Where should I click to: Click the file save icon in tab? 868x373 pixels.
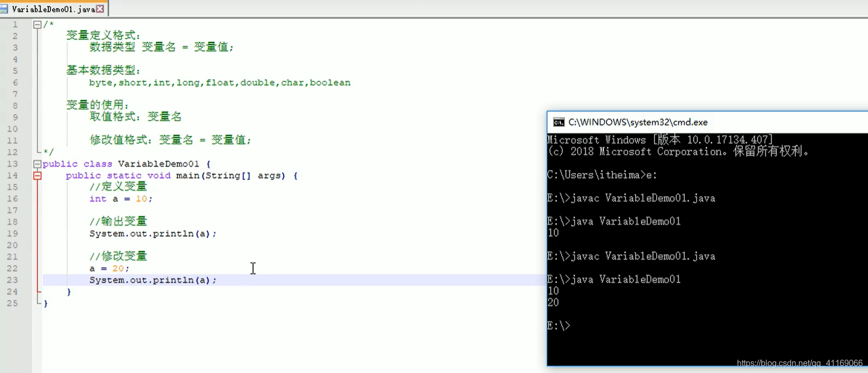pyautogui.click(x=4, y=9)
